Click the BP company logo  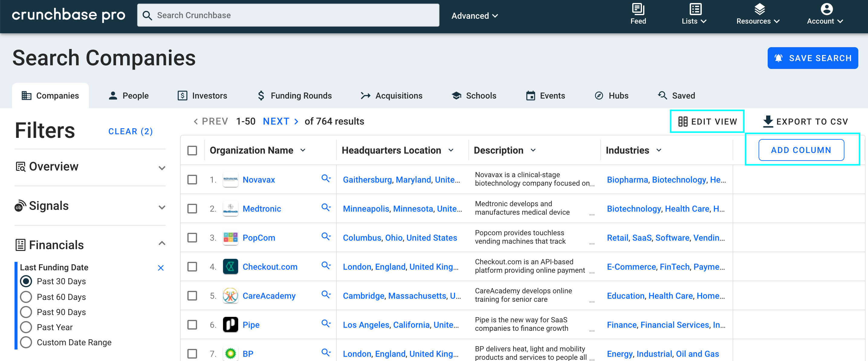[231, 353]
